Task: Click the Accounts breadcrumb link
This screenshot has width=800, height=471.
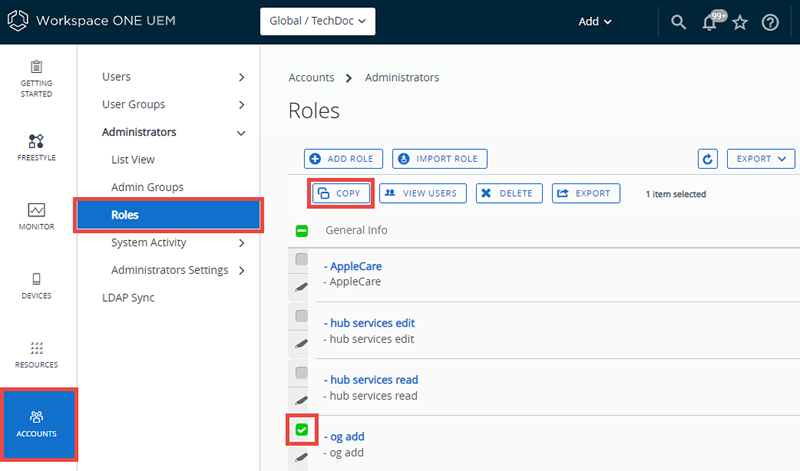Action: coord(311,78)
